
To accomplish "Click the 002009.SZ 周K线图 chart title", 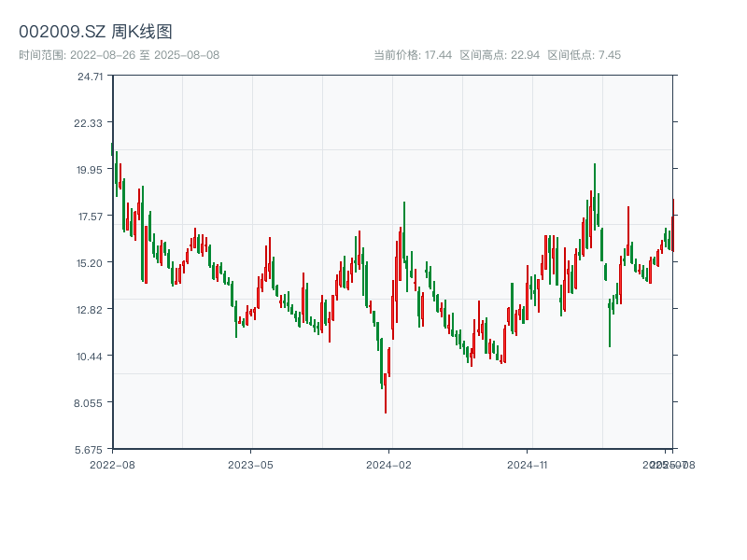I will tap(95, 33).
